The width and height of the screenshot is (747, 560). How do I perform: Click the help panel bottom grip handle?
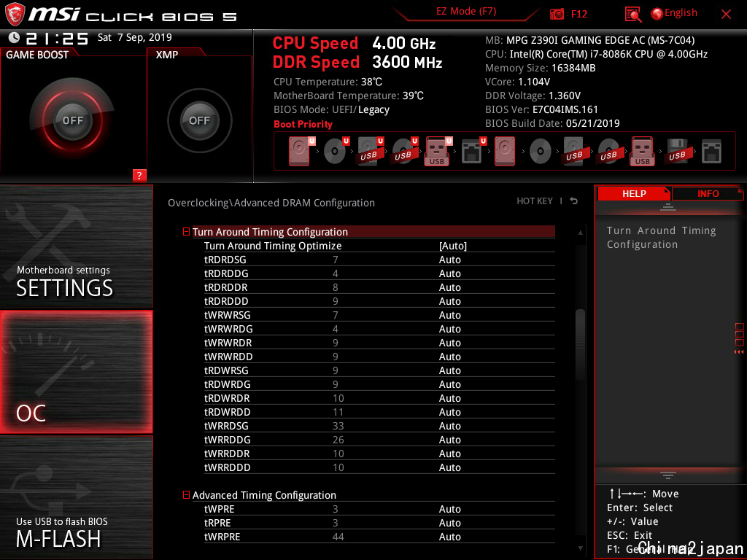(x=668, y=475)
